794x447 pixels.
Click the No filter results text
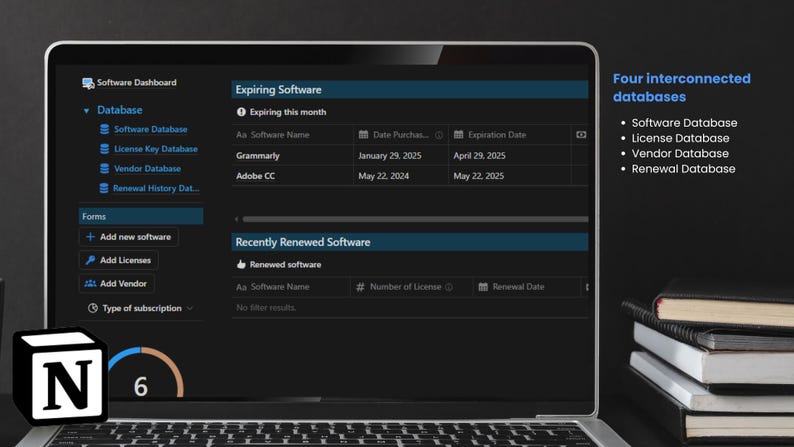point(266,307)
